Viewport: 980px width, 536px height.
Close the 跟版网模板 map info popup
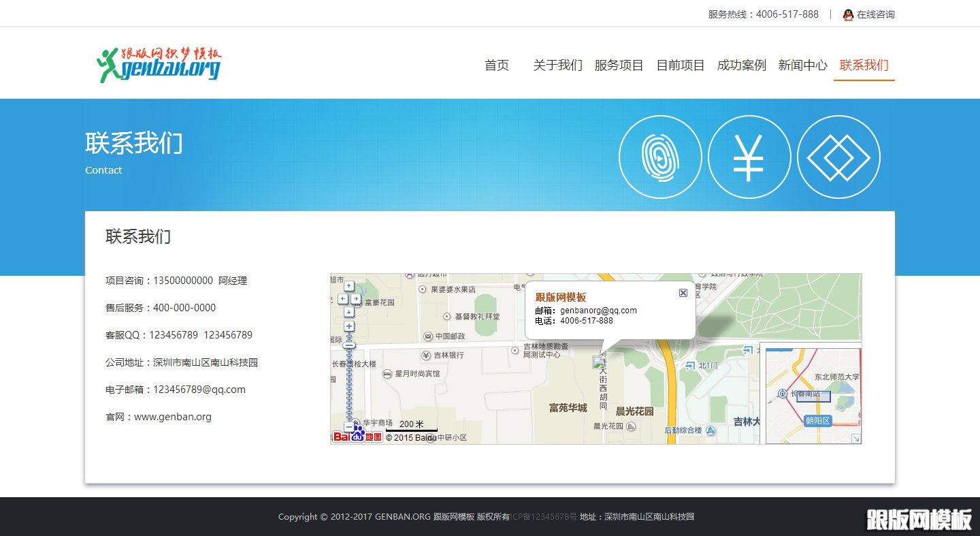(683, 293)
